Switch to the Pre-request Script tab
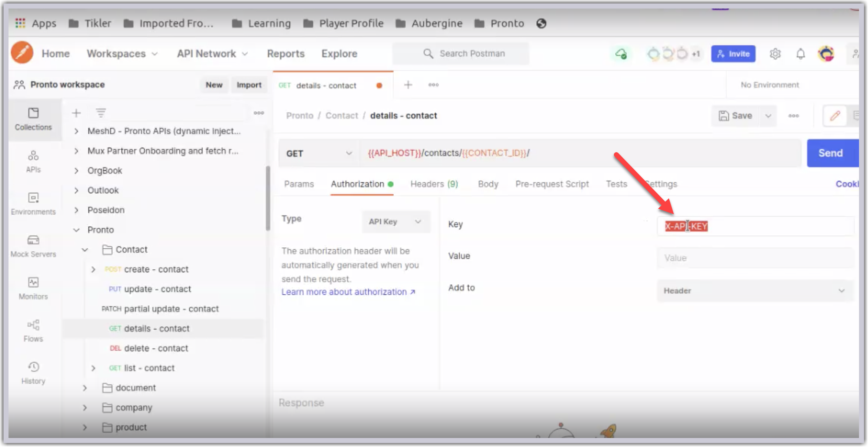This screenshot has width=868, height=447. (552, 184)
